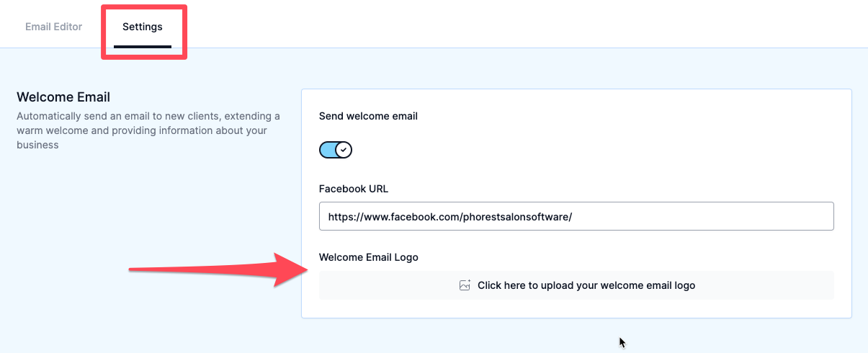Click the empty right end of the URL field
Image resolution: width=868 pixels, height=353 pixels.
(x=702, y=216)
